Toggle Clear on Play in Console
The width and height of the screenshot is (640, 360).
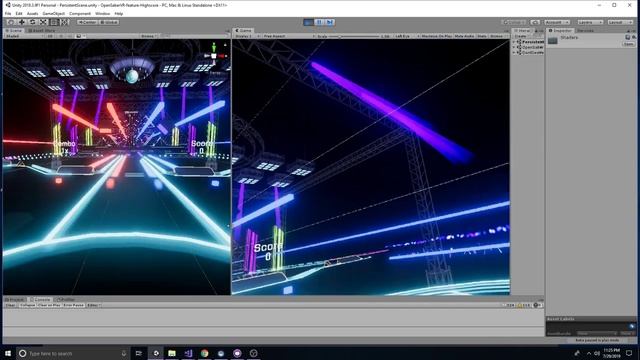coord(49,305)
